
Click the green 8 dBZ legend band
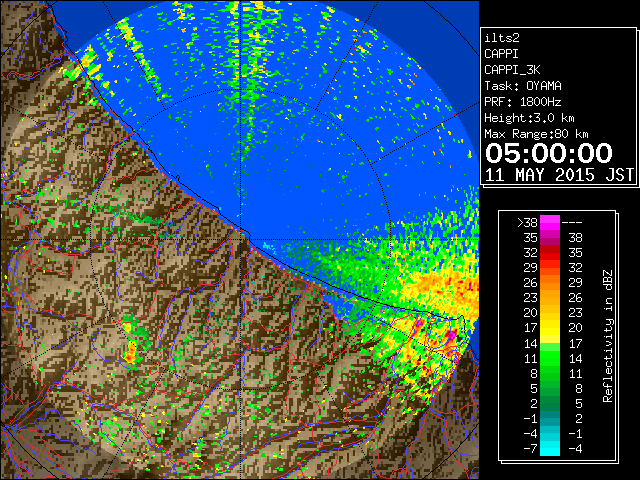coord(550,373)
